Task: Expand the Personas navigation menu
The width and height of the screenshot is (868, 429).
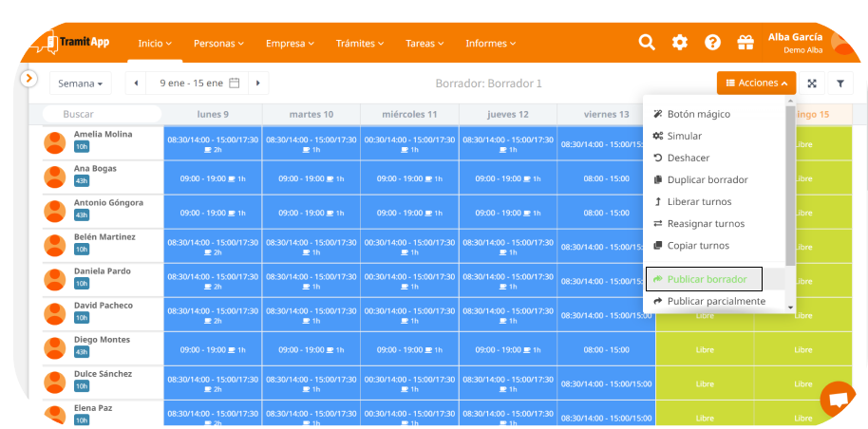Action: pyautogui.click(x=218, y=44)
